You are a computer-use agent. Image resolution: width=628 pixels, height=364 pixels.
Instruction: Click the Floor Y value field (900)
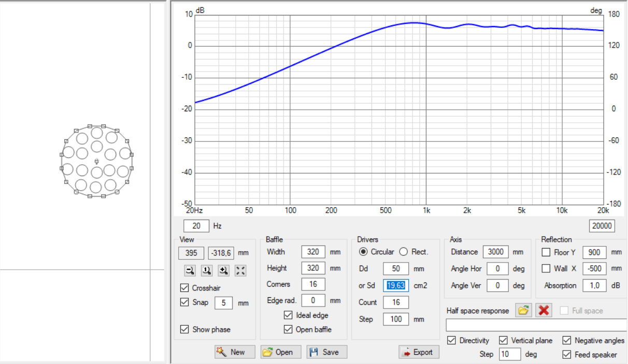(594, 252)
